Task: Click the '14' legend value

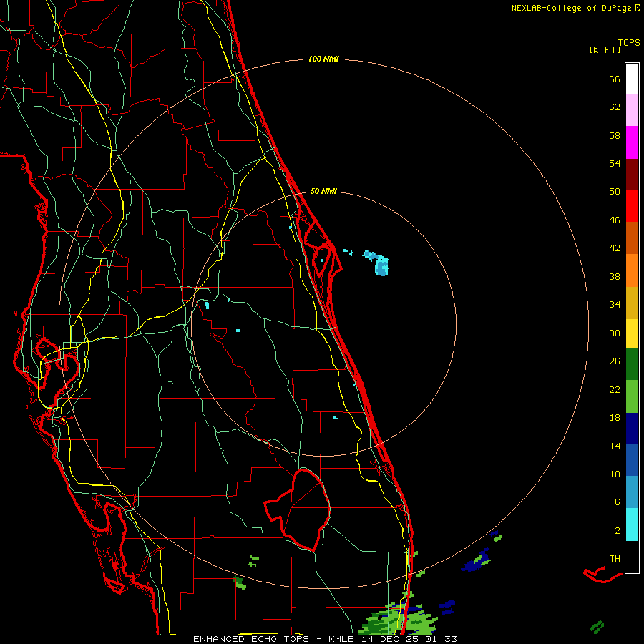Action: (615, 446)
